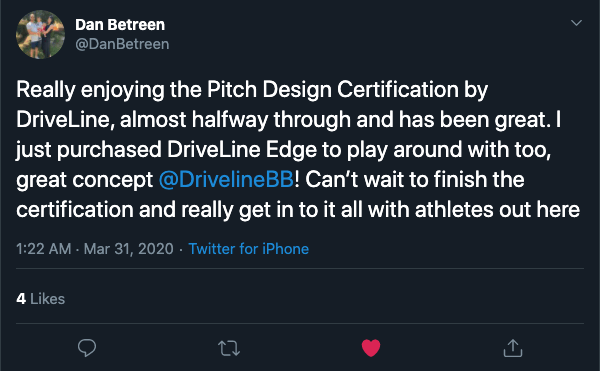Click 'almost halfway through' in tweet
The width and height of the screenshot is (600, 371).
pos(235,120)
